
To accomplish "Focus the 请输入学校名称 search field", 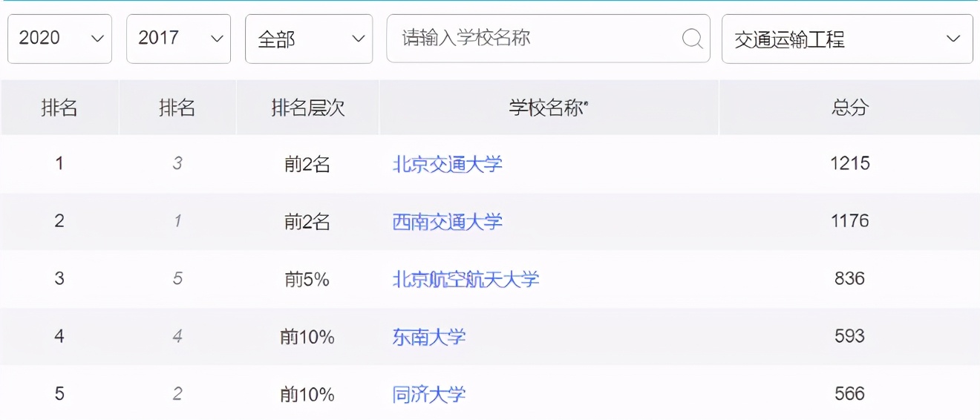I will [x=548, y=39].
